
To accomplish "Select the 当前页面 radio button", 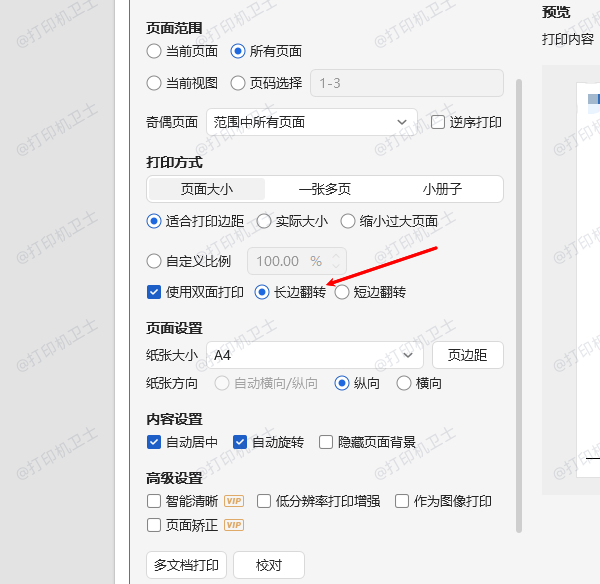I will coord(154,51).
